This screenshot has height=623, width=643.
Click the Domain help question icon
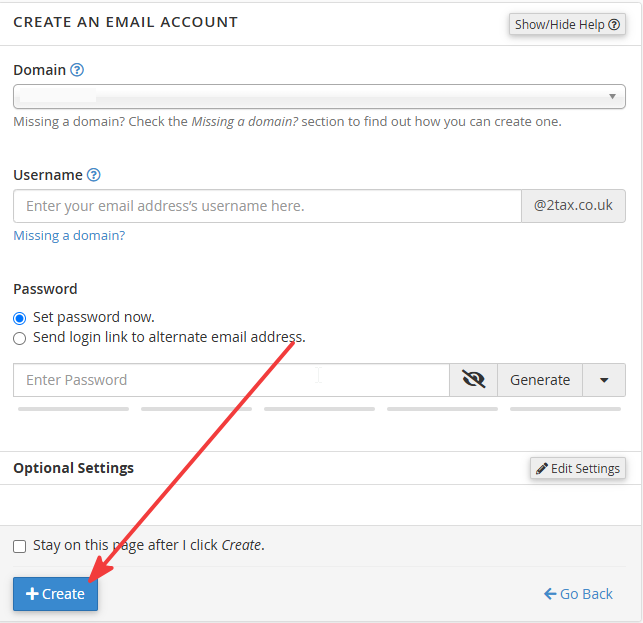click(x=77, y=70)
